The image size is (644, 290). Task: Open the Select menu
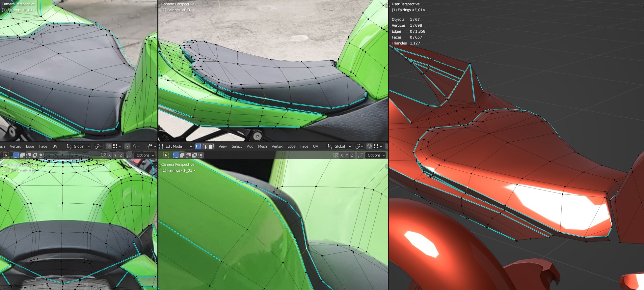[x=237, y=146]
